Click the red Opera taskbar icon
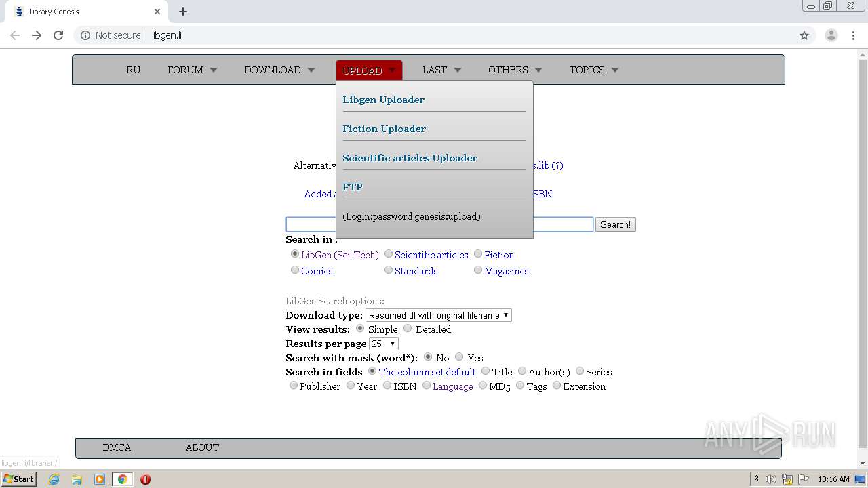Viewport: 868px width, 488px height. (x=145, y=479)
